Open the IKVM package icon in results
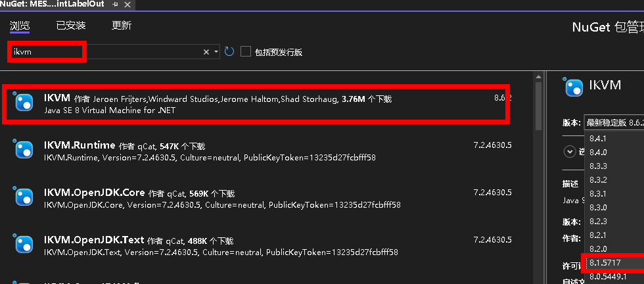The image size is (644, 284). coord(24,103)
